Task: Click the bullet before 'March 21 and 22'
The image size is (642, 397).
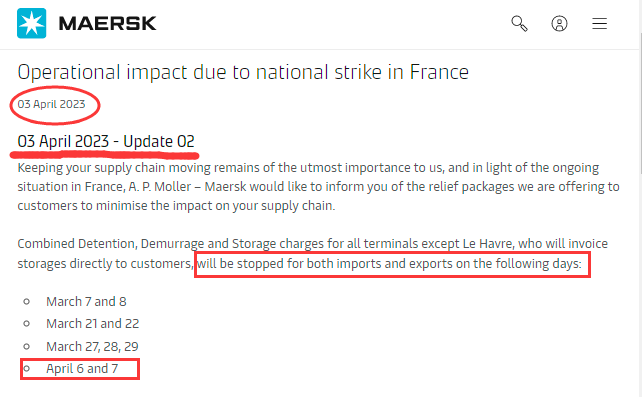Action: (27, 324)
